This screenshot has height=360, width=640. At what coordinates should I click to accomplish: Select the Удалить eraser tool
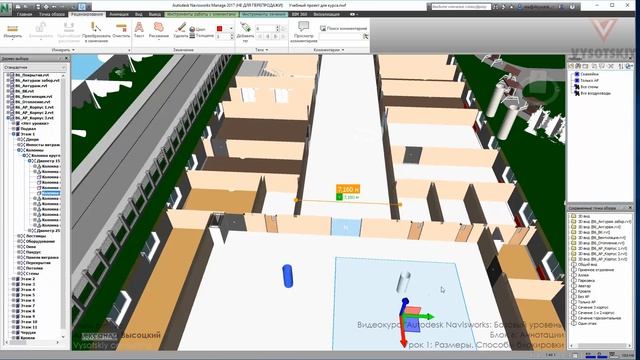pos(180,31)
